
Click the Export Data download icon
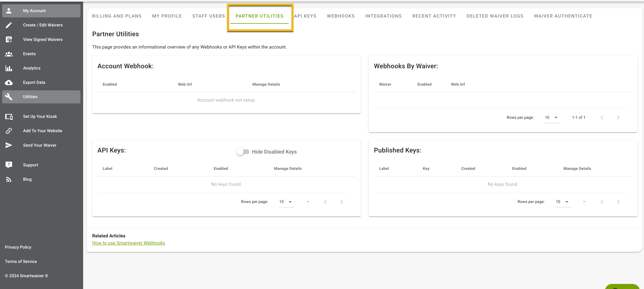coord(9,82)
